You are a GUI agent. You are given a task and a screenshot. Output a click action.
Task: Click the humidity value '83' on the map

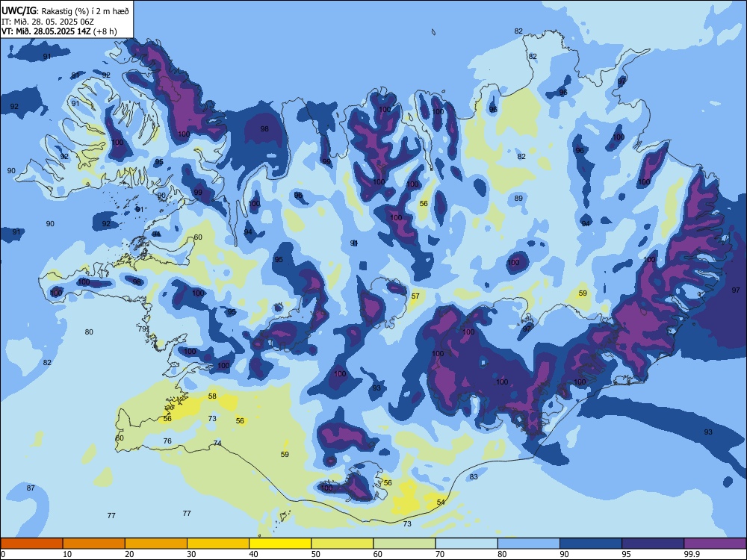pyautogui.click(x=474, y=476)
